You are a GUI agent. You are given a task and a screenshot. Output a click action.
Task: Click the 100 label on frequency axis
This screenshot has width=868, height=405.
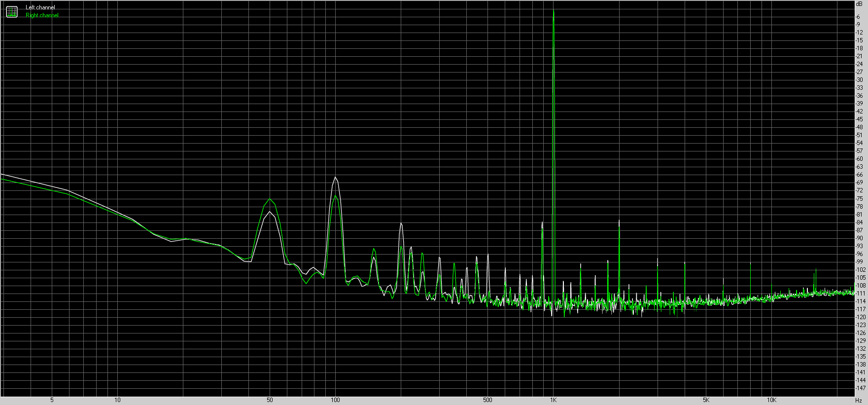[x=335, y=400]
